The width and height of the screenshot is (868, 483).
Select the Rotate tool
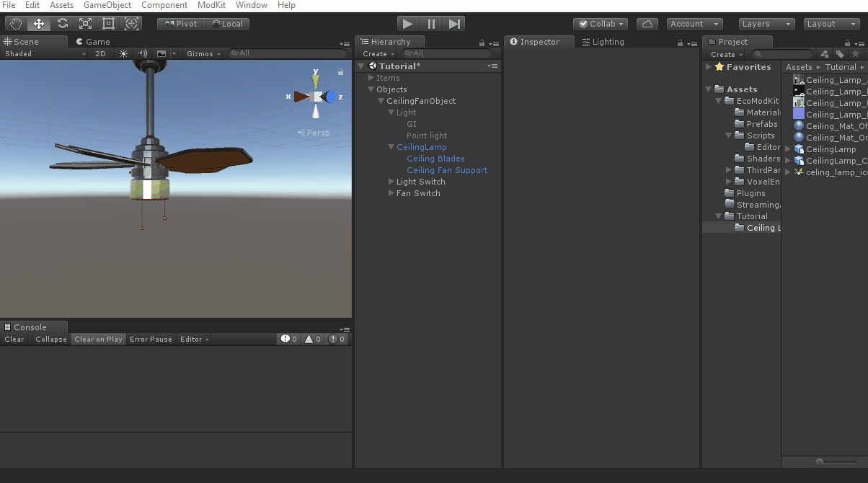coord(63,24)
